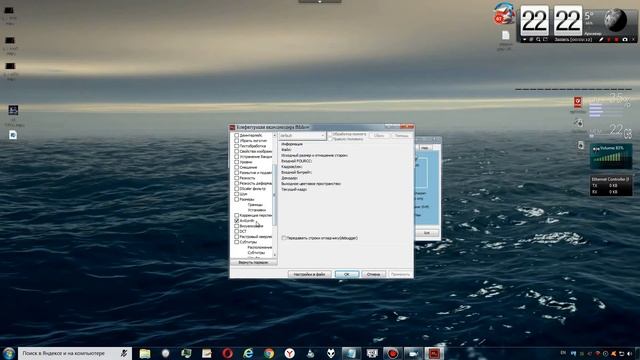Open the white document icon below Thunderbird
The width and height of the screenshot is (640, 360).
pos(505,36)
